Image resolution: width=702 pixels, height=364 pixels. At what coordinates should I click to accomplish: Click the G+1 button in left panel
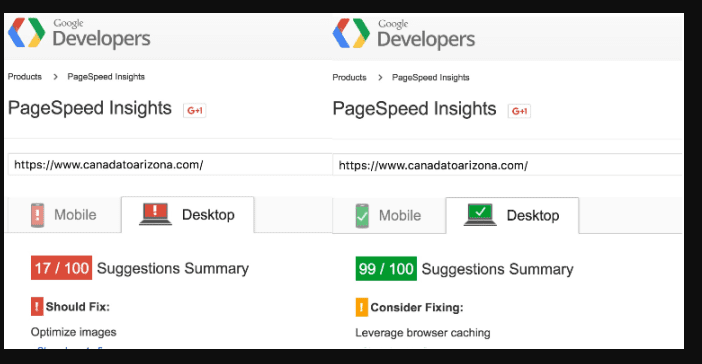point(194,110)
